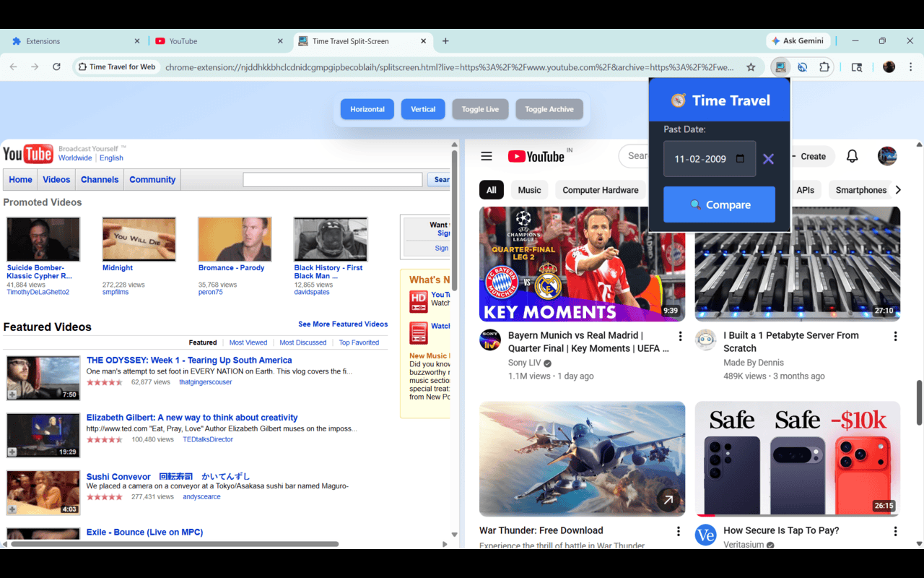Click the Midnight promoted video thumbnail
The width and height of the screenshot is (924, 578).
point(139,239)
